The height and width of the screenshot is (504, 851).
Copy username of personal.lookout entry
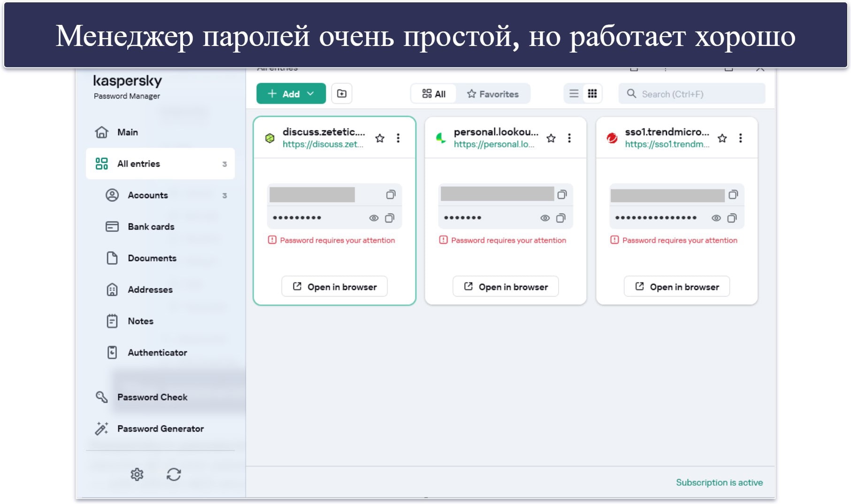click(x=562, y=195)
